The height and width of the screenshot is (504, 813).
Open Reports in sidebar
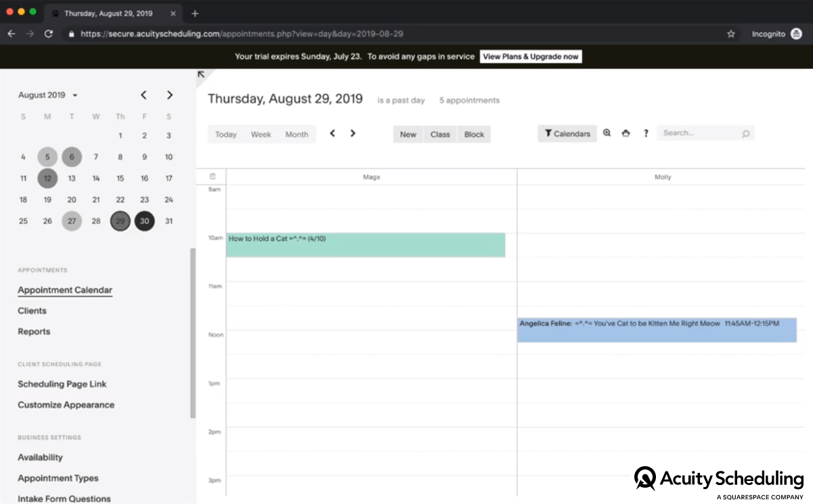(34, 331)
